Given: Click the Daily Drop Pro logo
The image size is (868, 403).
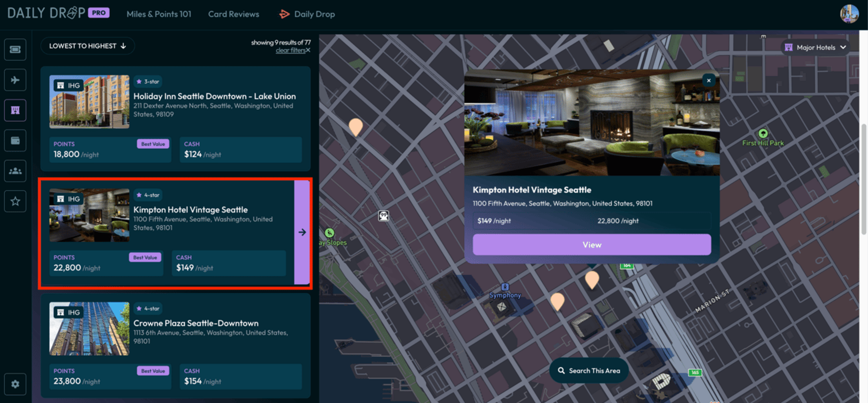Looking at the screenshot, I should click(x=58, y=13).
